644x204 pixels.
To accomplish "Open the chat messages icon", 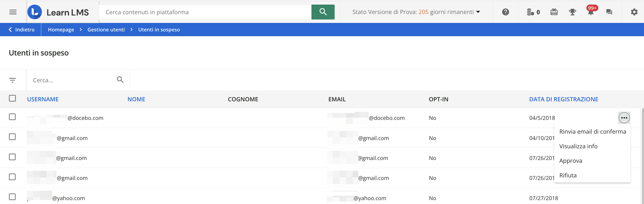I will coord(609,12).
